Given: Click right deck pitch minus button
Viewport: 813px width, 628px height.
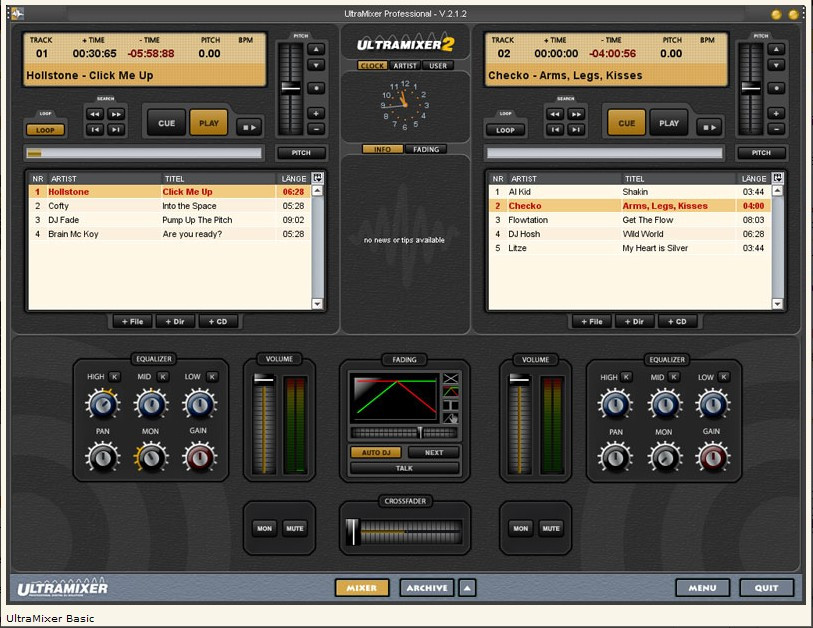Looking at the screenshot, I should tap(776, 129).
